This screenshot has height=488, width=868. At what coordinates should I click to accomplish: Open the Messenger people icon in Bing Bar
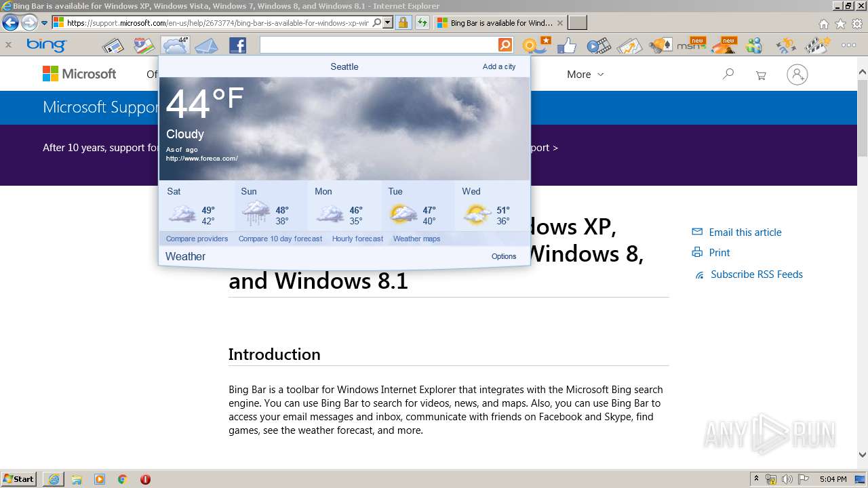(754, 45)
